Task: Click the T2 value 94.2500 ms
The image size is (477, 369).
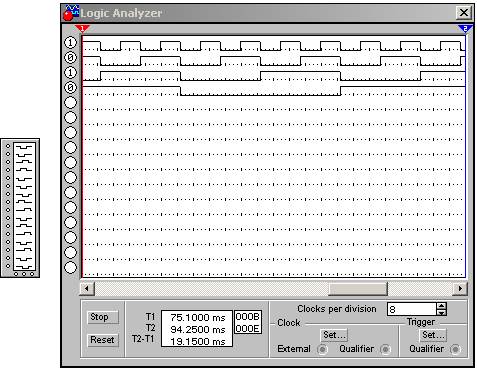Action: pyautogui.click(x=198, y=330)
